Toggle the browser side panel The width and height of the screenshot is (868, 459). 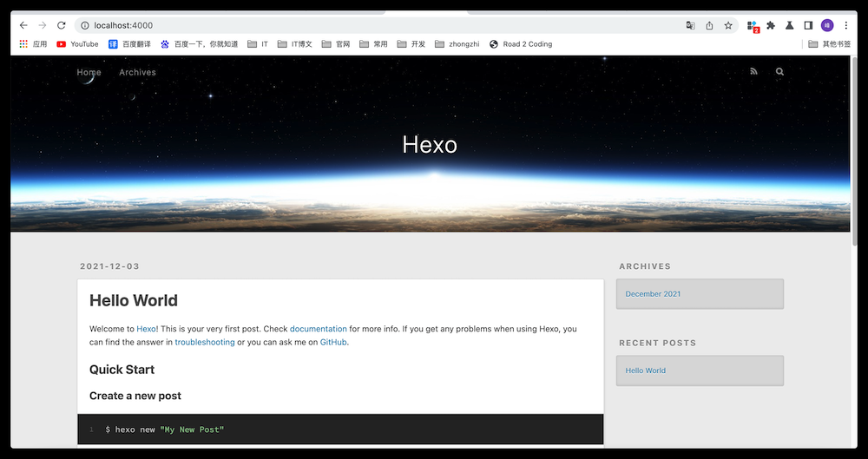(x=808, y=25)
